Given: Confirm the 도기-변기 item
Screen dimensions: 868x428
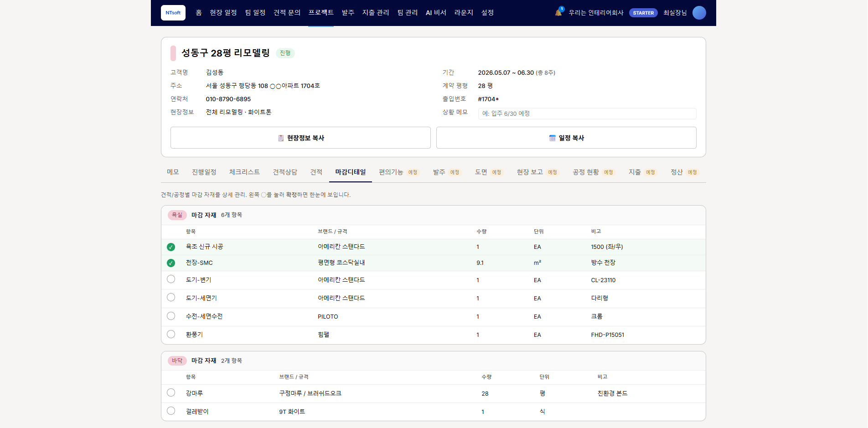Looking at the screenshot, I should click(171, 279).
